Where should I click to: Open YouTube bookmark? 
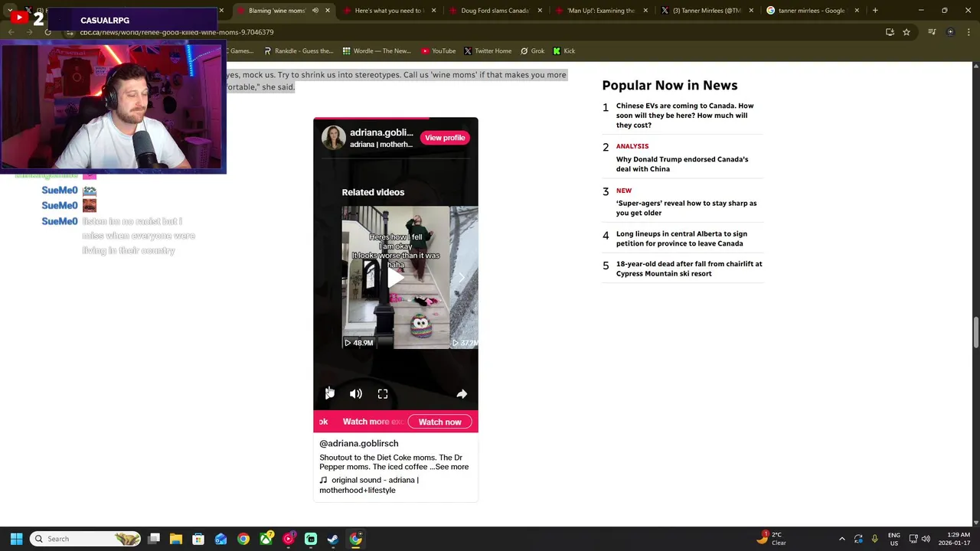(438, 51)
